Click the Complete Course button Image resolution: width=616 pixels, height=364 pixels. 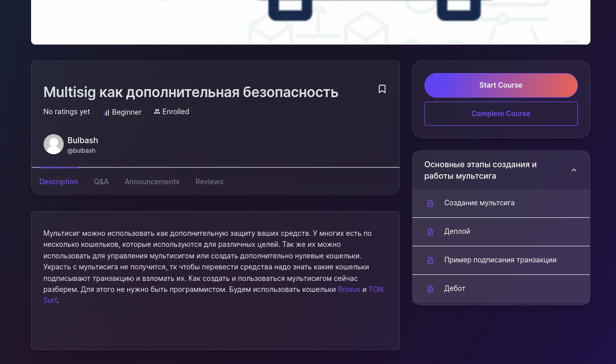(x=501, y=114)
